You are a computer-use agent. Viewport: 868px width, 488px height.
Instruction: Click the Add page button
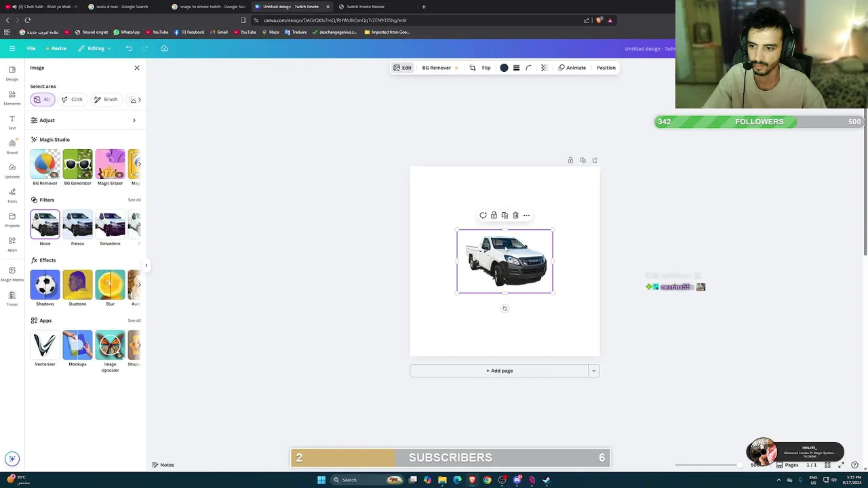[499, 371]
